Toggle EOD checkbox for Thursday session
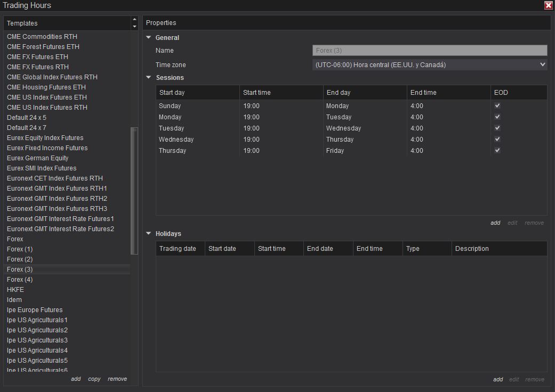The width and height of the screenshot is (555, 392). click(497, 151)
